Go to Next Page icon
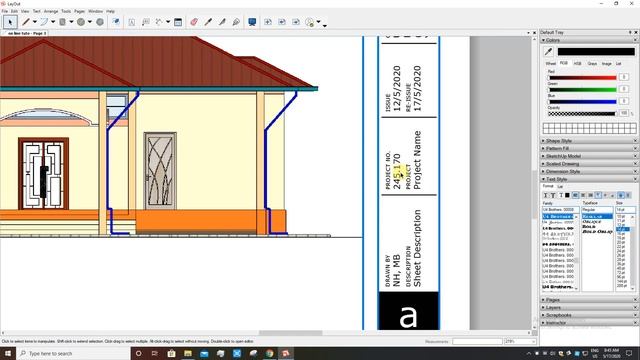The height and width of the screenshot is (360, 640). click(296, 22)
